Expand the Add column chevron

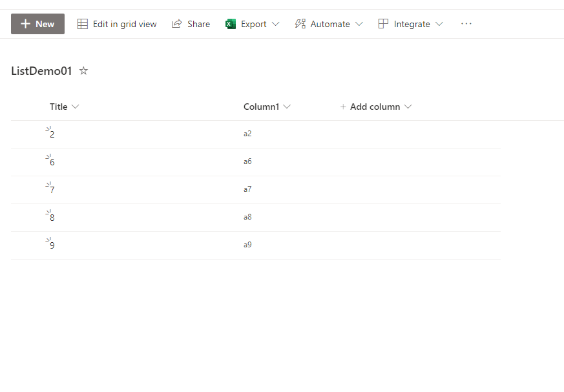pos(408,107)
